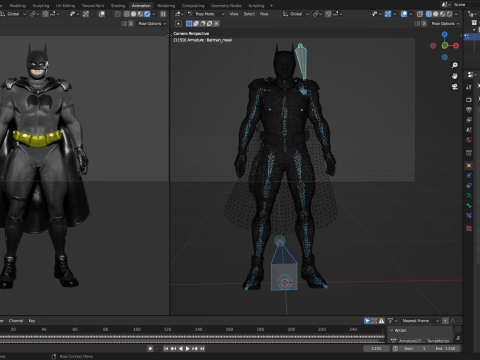Open Global orientation dropdown in left viewport
480x360 pixels.
13,14
